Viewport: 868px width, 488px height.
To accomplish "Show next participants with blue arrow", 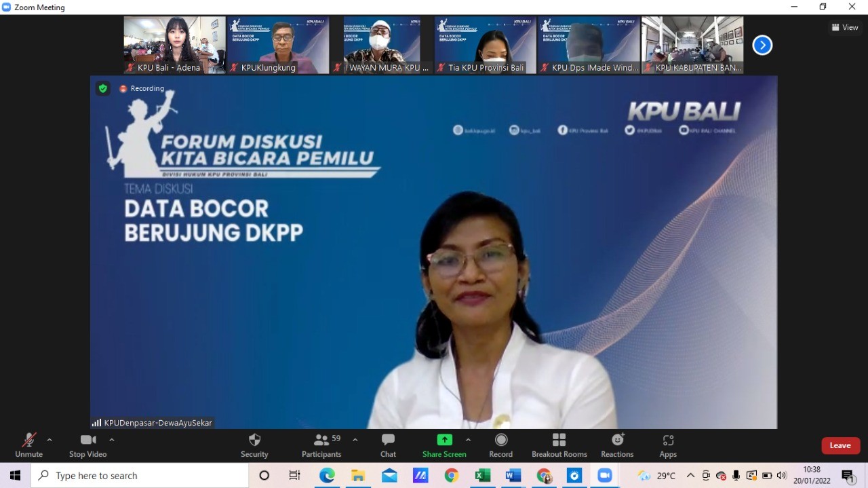I will [x=762, y=45].
